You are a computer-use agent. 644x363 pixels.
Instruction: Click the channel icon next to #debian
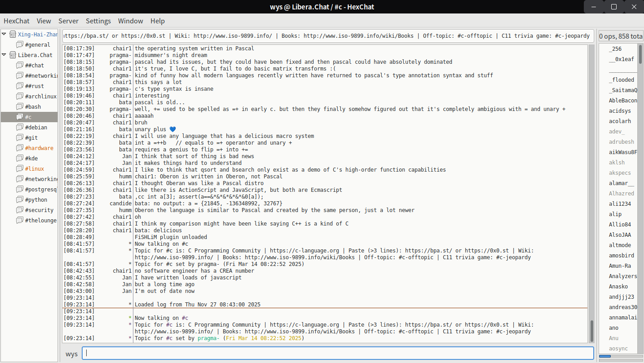point(19,128)
